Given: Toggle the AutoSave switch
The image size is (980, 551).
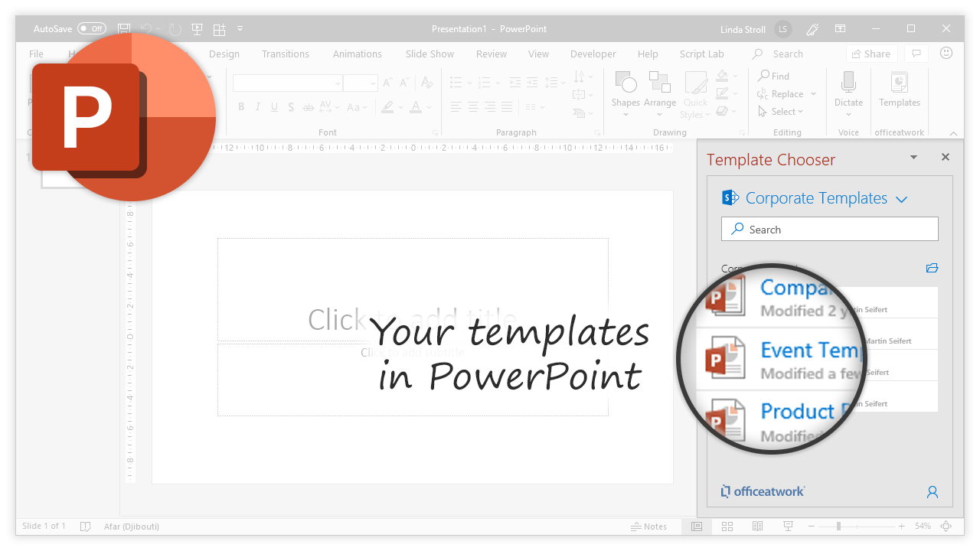Looking at the screenshot, I should (x=92, y=29).
